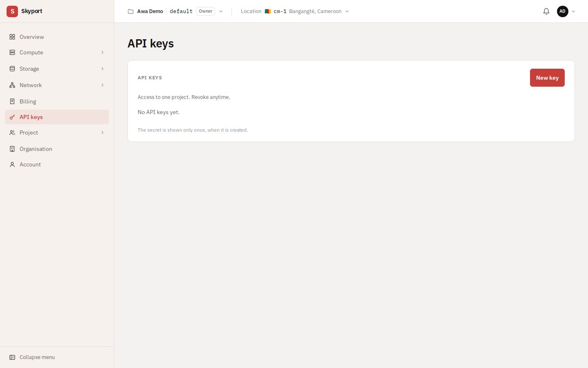Open the notifications bell
588x368 pixels.
point(546,11)
